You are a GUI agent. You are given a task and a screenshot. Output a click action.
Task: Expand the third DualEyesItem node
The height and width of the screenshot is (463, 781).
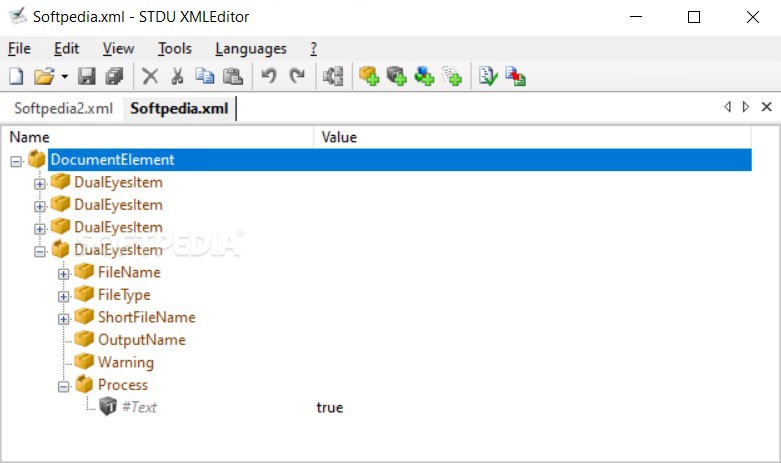pos(40,229)
